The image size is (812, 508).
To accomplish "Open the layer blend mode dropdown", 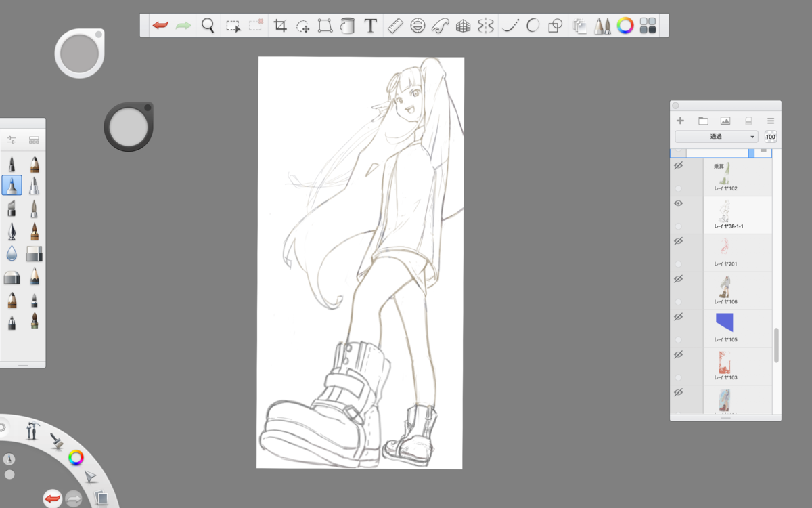I will tap(717, 137).
